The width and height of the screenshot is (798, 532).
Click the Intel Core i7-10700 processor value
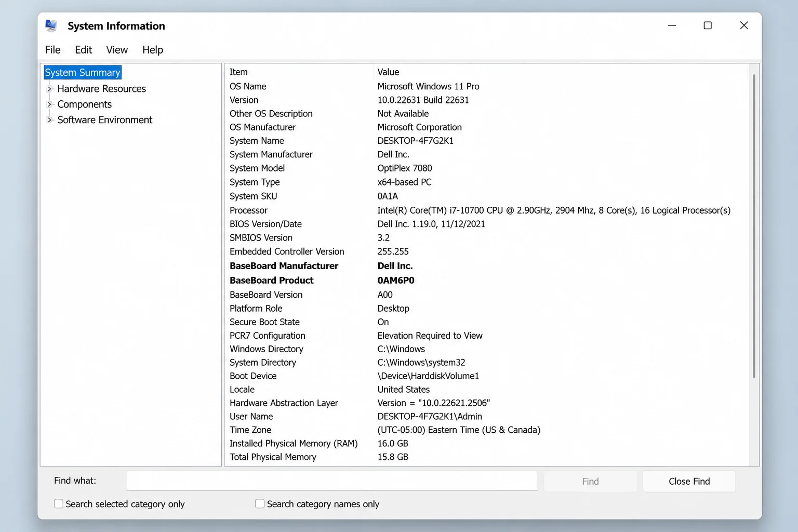pyautogui.click(x=554, y=210)
